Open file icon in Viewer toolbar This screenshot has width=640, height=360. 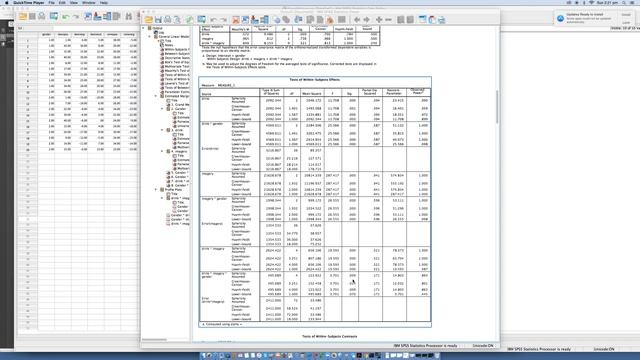pyautogui.click(x=149, y=20)
